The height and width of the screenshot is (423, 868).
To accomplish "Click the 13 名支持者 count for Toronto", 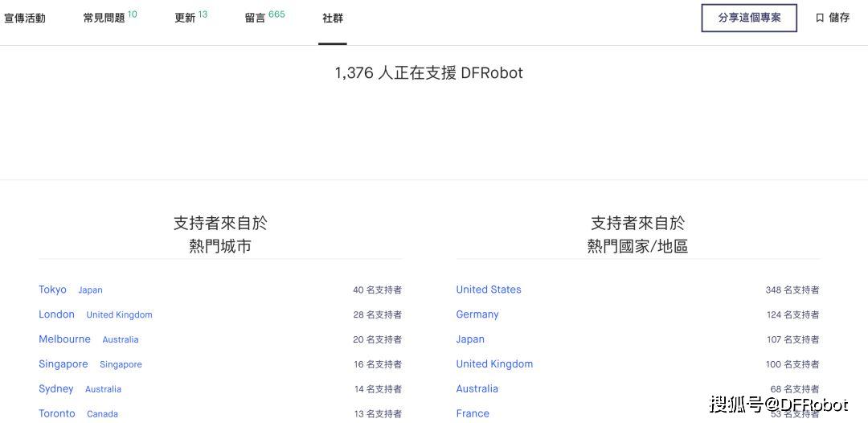I will 378,414.
